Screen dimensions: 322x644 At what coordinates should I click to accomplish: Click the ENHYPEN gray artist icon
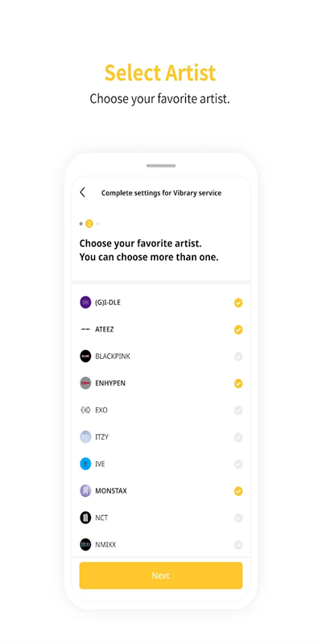pyautogui.click(x=85, y=383)
